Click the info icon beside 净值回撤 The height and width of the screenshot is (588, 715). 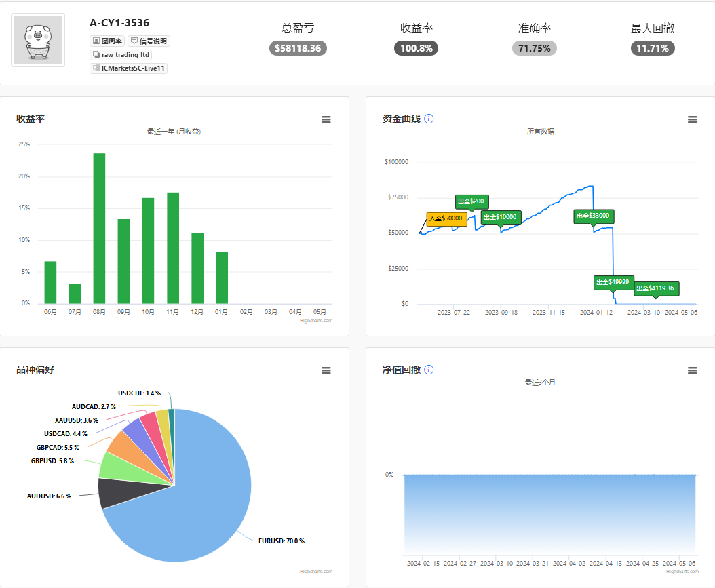429,370
